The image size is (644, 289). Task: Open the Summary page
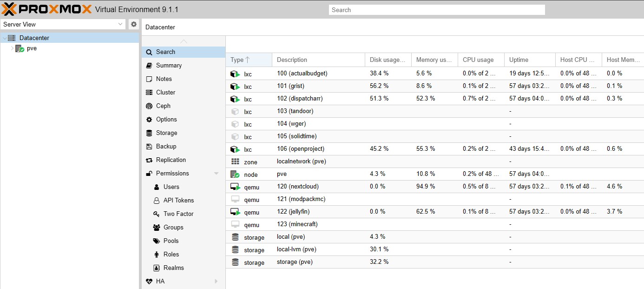coord(184,66)
